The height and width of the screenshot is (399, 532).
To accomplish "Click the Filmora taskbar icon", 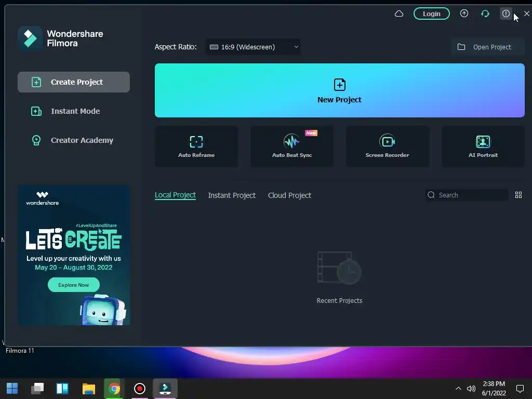I will coord(165,389).
